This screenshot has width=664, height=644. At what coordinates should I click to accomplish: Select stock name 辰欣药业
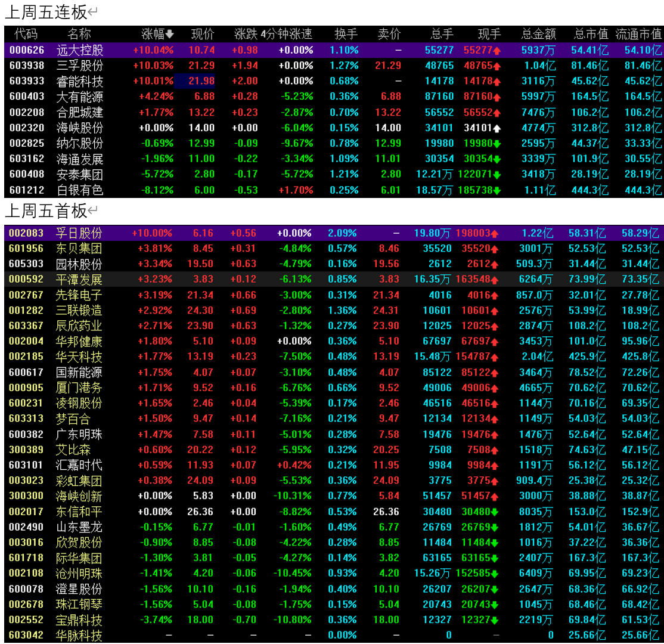click(79, 326)
